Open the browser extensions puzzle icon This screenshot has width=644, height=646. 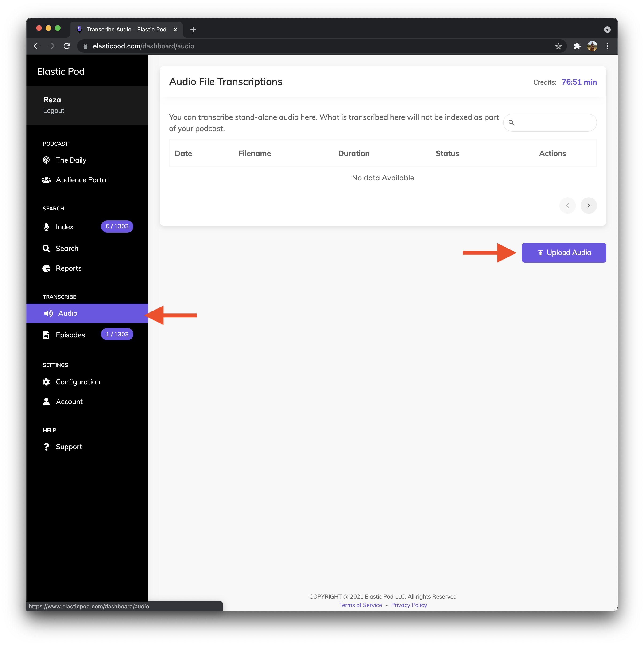(577, 46)
